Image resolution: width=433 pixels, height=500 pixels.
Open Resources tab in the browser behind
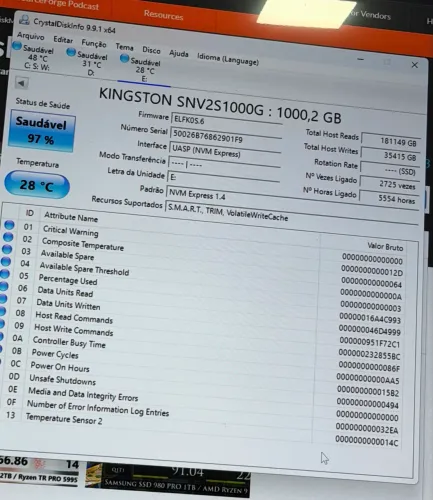tap(163, 15)
